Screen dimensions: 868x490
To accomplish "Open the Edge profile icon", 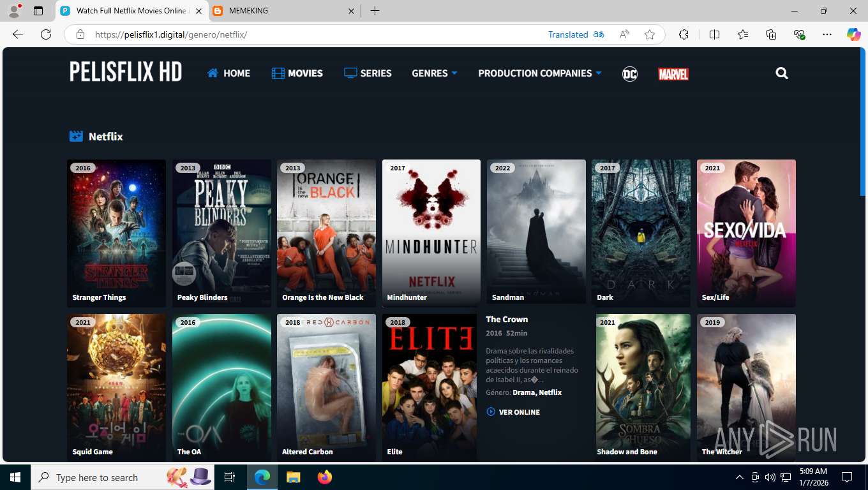I will click(14, 11).
